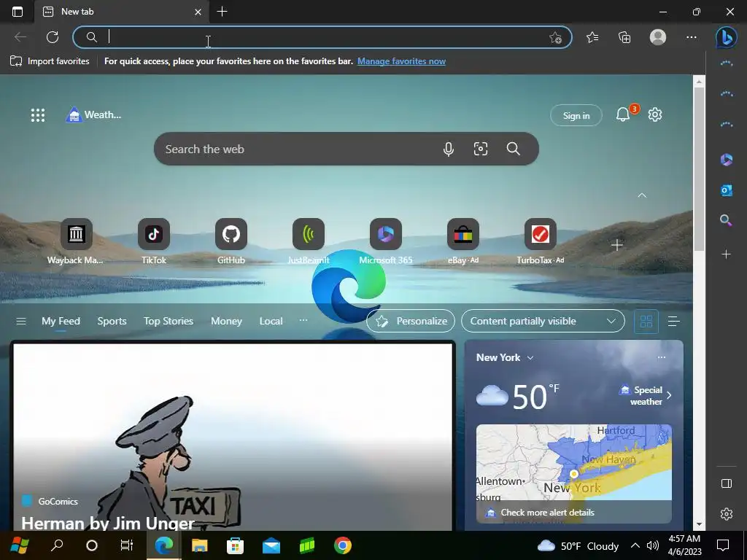Open page settings gear icon

click(655, 114)
